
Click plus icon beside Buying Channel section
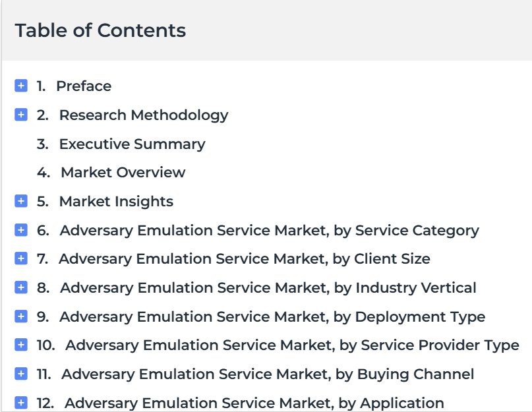coord(21,374)
